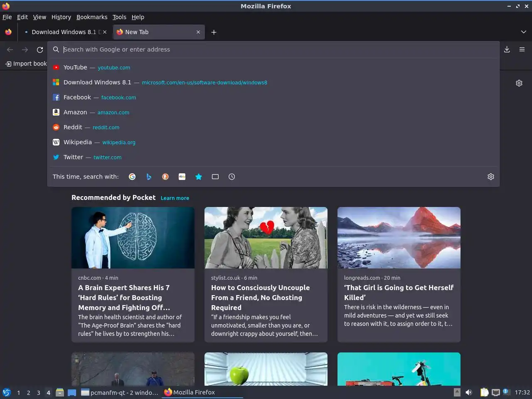Screen dimensions: 532x399
Task: Open the Tools menu
Action: 119,17
